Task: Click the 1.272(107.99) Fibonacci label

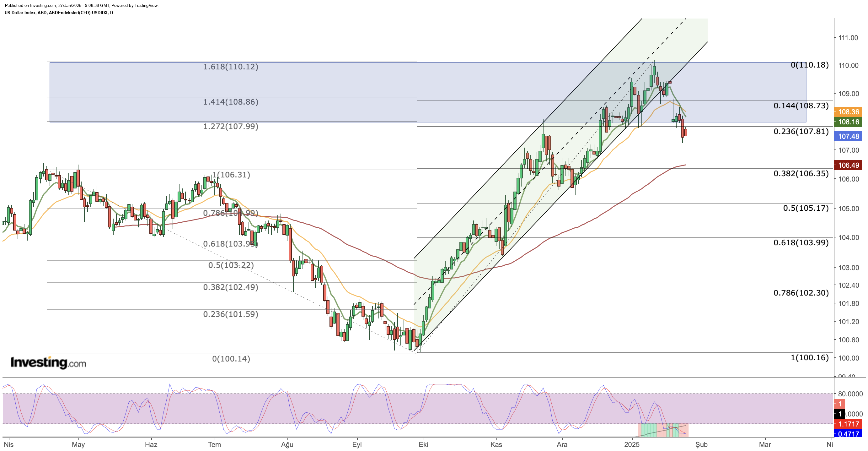Action: (230, 127)
